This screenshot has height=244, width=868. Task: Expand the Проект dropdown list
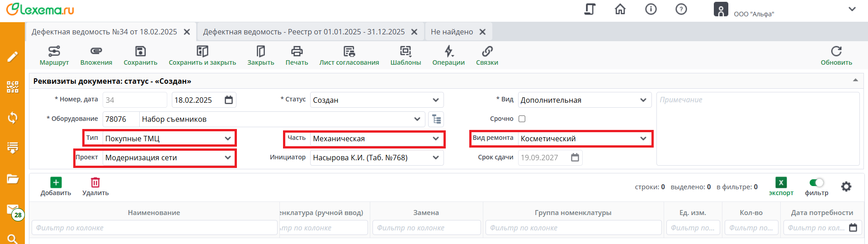point(227,158)
